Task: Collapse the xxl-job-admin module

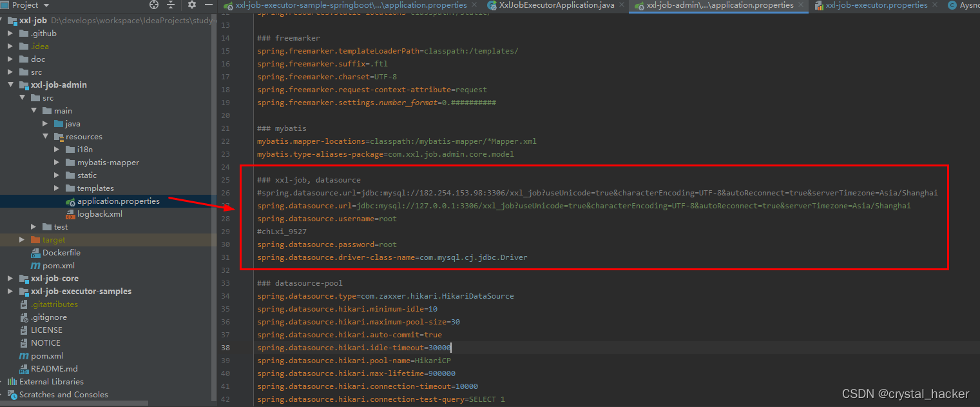Action: click(x=10, y=84)
